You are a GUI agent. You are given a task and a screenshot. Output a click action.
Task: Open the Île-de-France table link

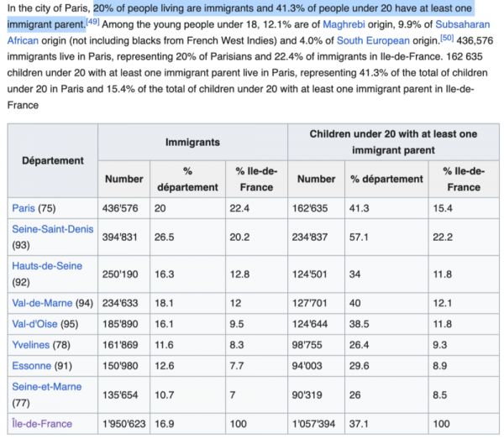42,424
